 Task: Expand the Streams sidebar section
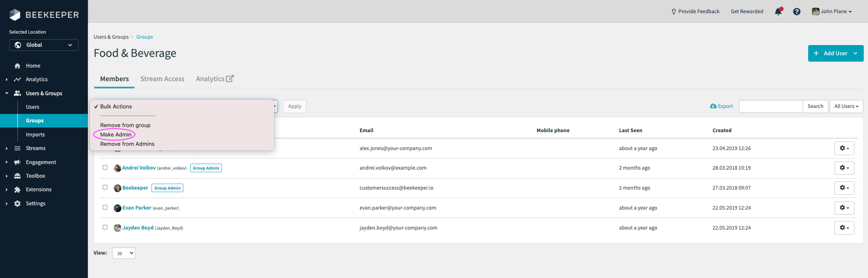coord(6,148)
